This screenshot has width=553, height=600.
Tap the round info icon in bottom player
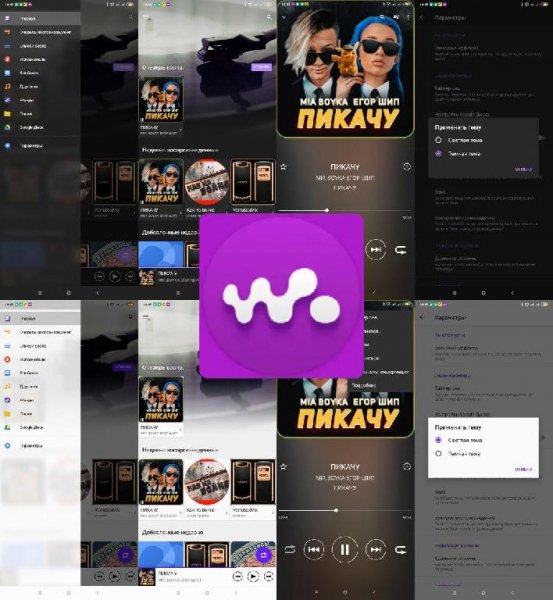[x=407, y=466]
